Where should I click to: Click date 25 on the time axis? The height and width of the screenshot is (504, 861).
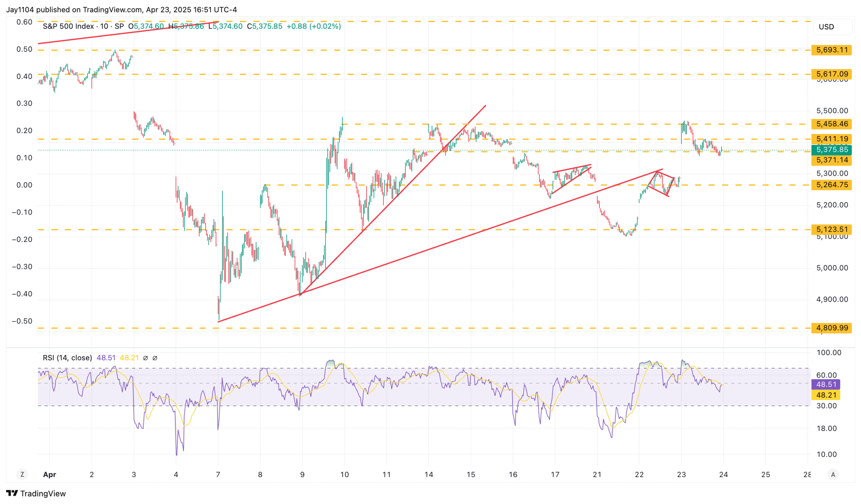(x=766, y=474)
